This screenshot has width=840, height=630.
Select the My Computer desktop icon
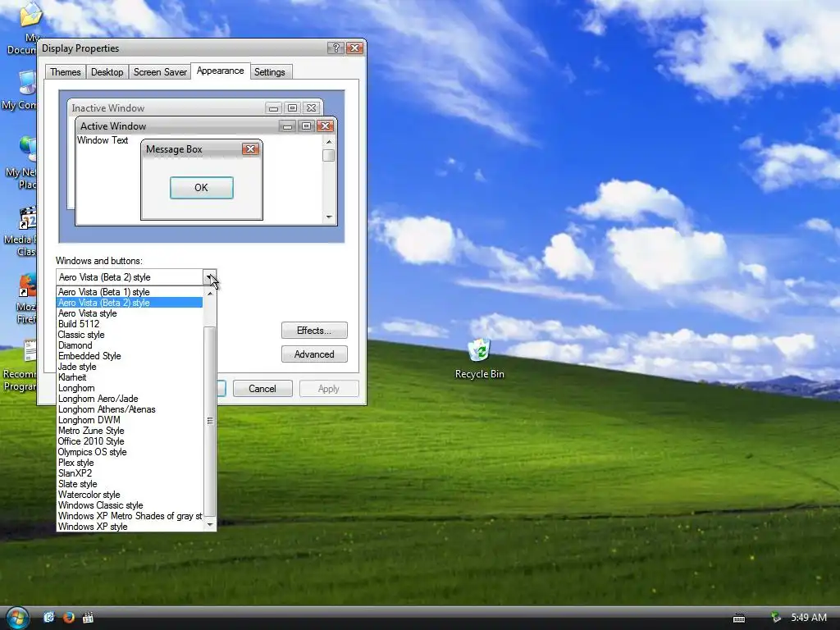[x=21, y=91]
